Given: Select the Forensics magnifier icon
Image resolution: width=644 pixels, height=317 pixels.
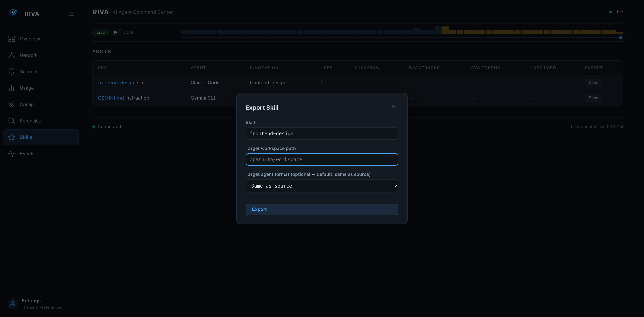Looking at the screenshot, I should 12,121.
